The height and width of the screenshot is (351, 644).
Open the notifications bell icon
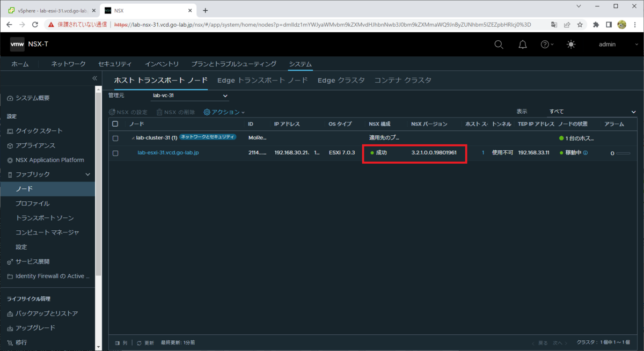(x=522, y=45)
